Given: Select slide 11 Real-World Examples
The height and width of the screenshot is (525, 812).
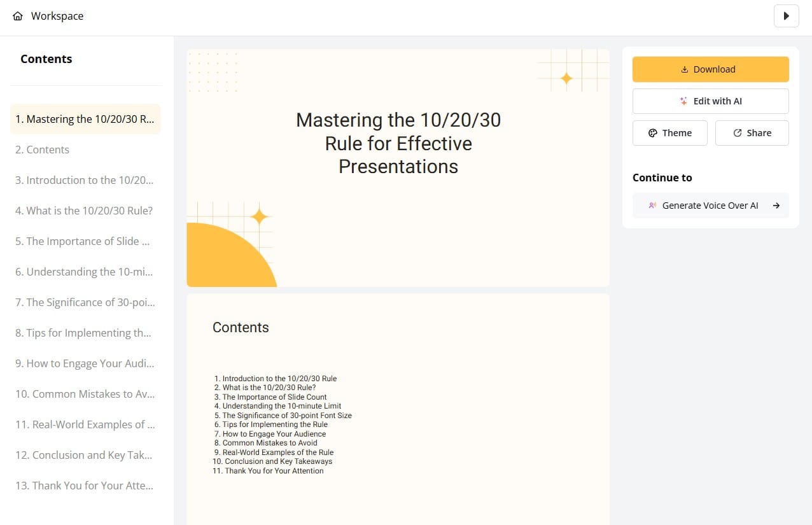Looking at the screenshot, I should (85, 424).
